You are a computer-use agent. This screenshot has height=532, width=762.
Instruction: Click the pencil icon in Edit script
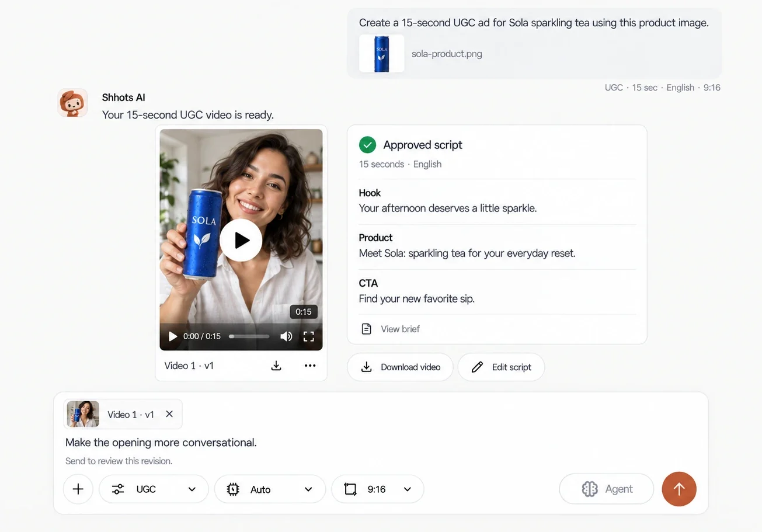477,367
